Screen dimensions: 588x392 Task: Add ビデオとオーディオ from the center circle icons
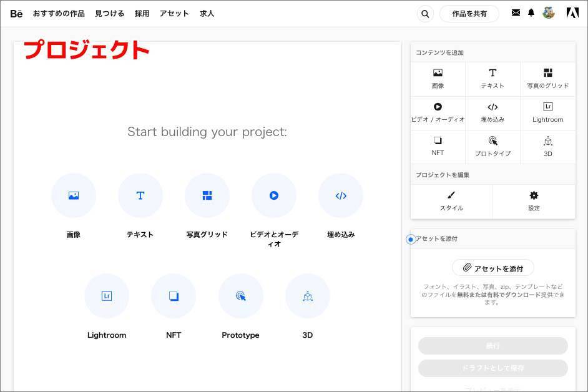point(274,195)
